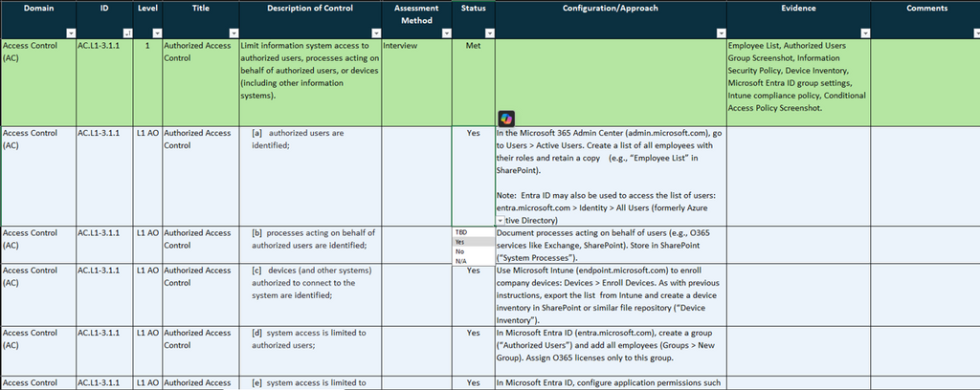Open the Status column filter dropdown

[489, 33]
